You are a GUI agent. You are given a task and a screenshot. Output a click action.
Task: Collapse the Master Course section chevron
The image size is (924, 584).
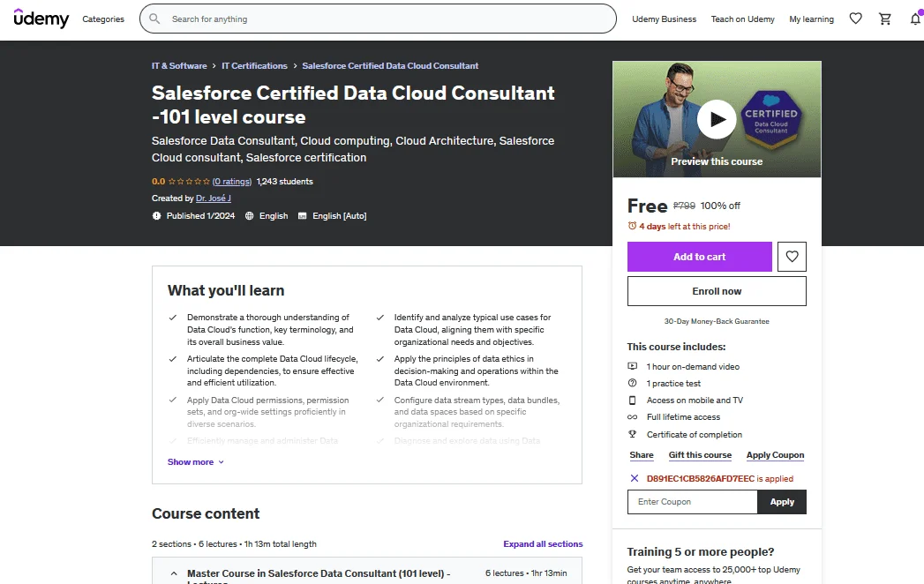point(174,573)
